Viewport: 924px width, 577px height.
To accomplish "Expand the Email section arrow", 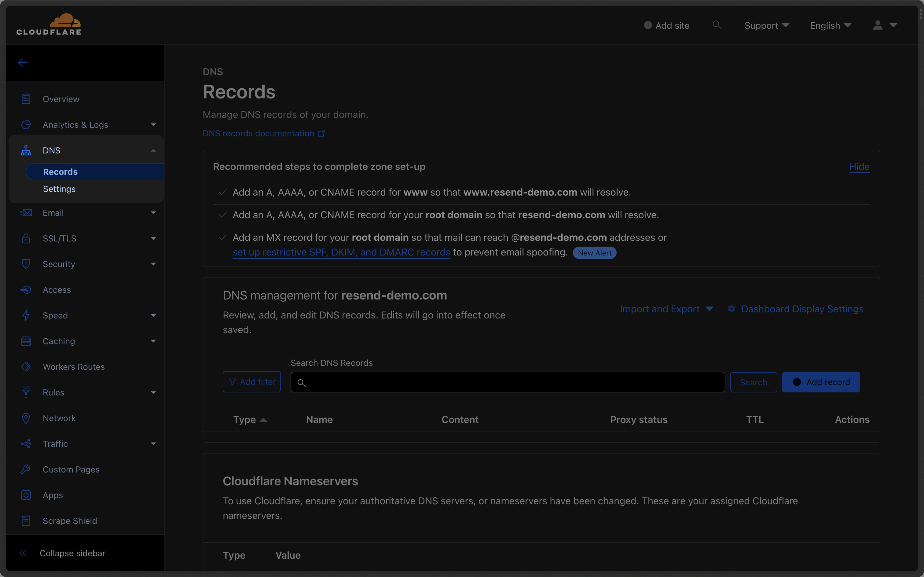I will pyautogui.click(x=153, y=213).
